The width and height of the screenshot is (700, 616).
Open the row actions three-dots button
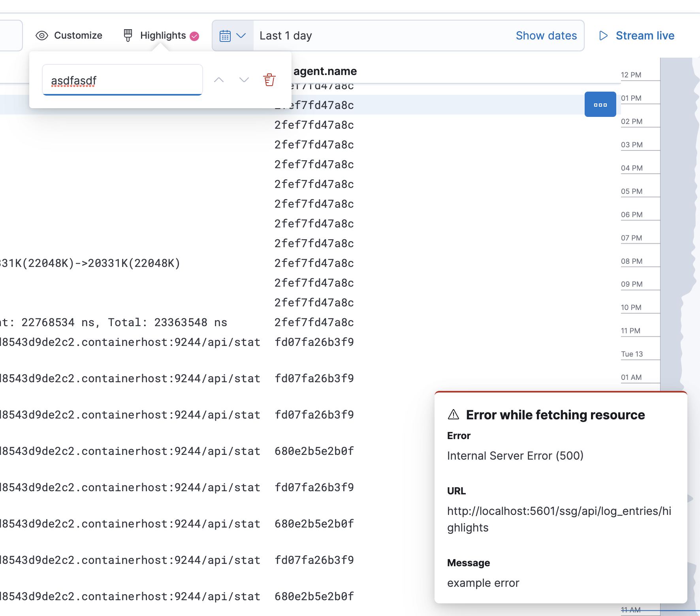click(600, 104)
